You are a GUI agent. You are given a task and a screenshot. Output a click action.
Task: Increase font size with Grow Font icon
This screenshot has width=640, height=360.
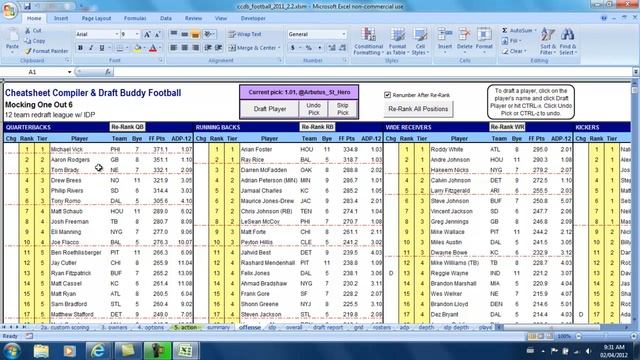pyautogui.click(x=147, y=34)
